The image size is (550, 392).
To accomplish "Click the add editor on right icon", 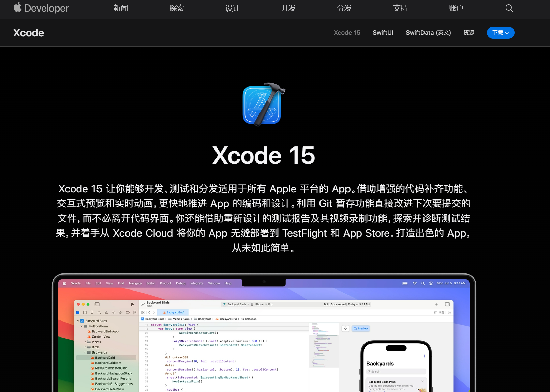I will coord(450,312).
